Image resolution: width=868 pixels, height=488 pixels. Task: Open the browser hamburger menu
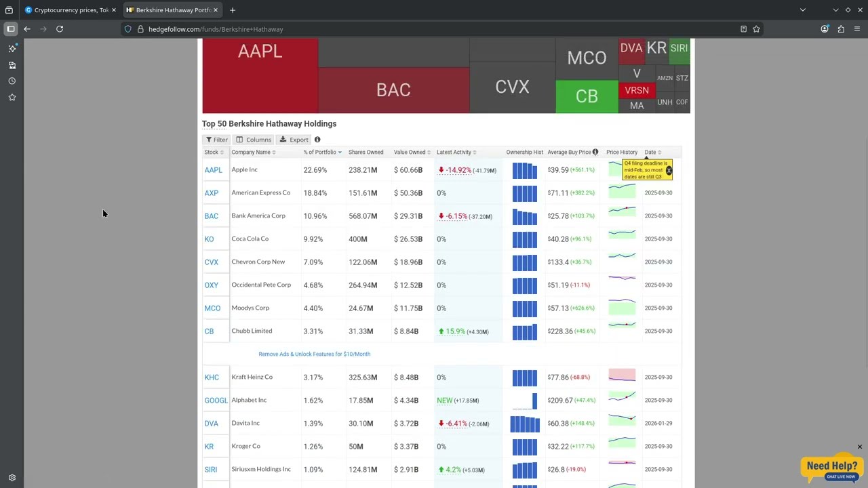pos(857,29)
